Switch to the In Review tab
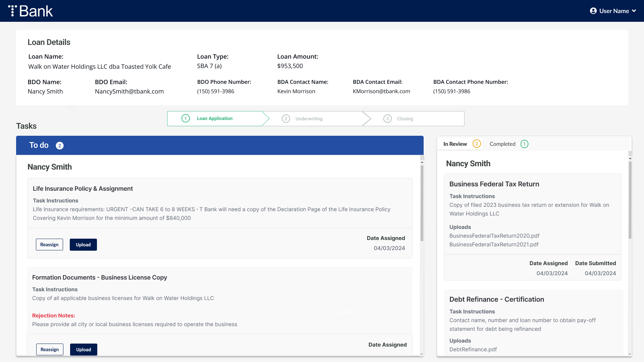Screen dimensions: 644x362 (455, 144)
